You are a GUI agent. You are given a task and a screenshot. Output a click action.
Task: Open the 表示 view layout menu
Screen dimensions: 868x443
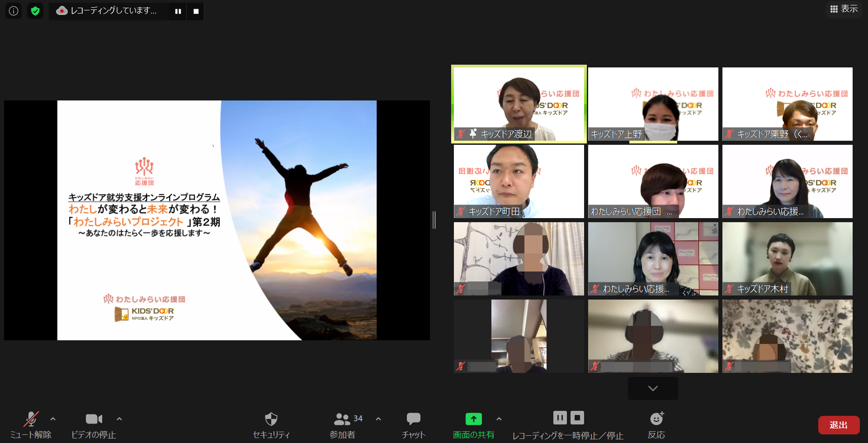click(844, 9)
